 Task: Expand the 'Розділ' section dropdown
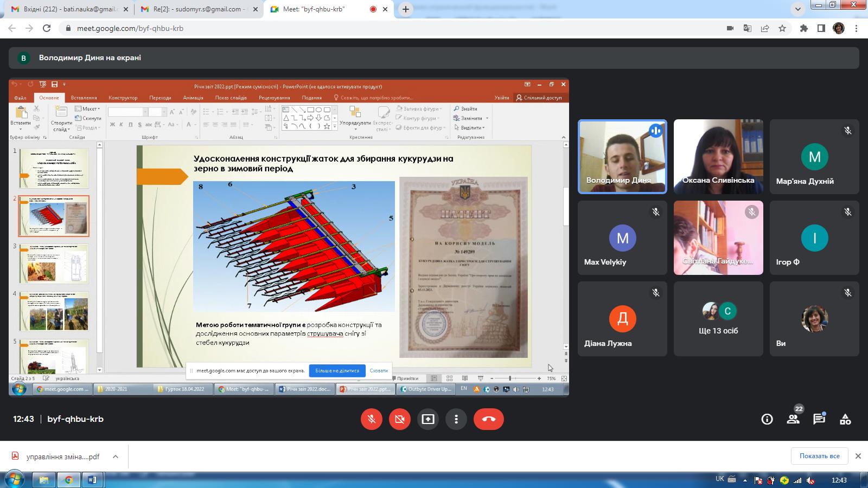click(87, 128)
